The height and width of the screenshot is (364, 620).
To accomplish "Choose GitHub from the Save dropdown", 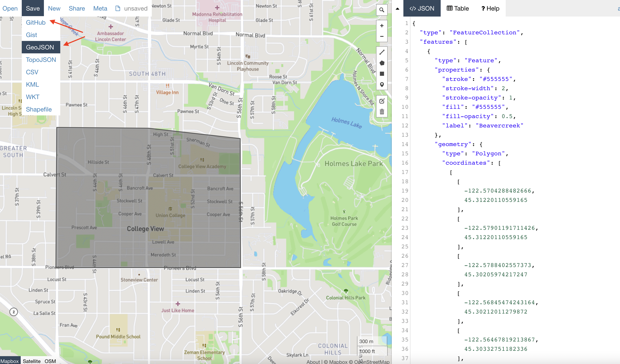I will tap(36, 22).
